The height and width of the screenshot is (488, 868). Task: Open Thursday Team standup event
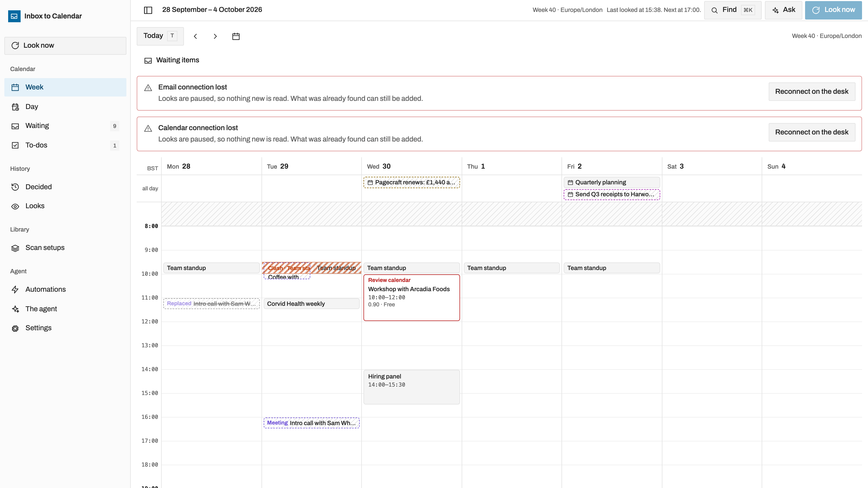512,268
